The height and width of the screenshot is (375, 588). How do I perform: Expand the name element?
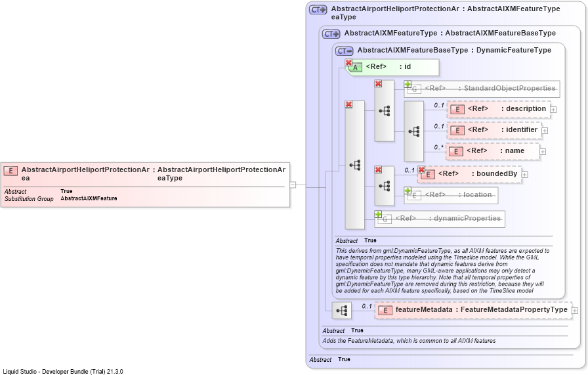543,152
